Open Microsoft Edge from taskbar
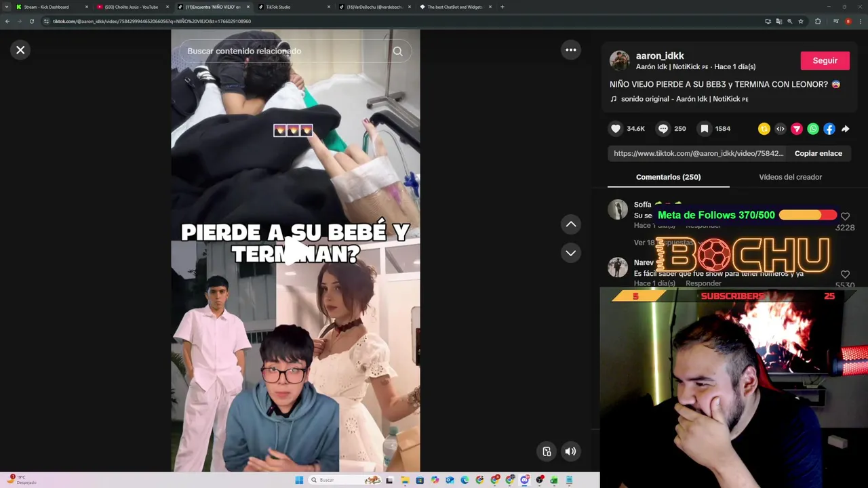 click(465, 480)
